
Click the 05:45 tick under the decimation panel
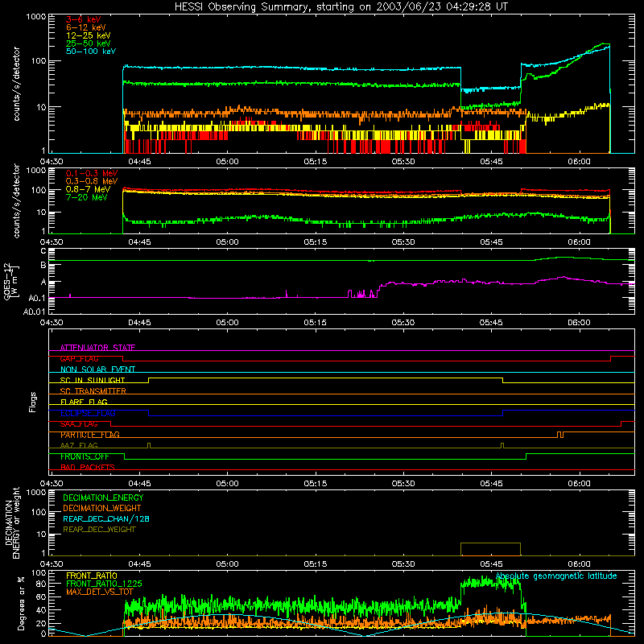pos(491,564)
